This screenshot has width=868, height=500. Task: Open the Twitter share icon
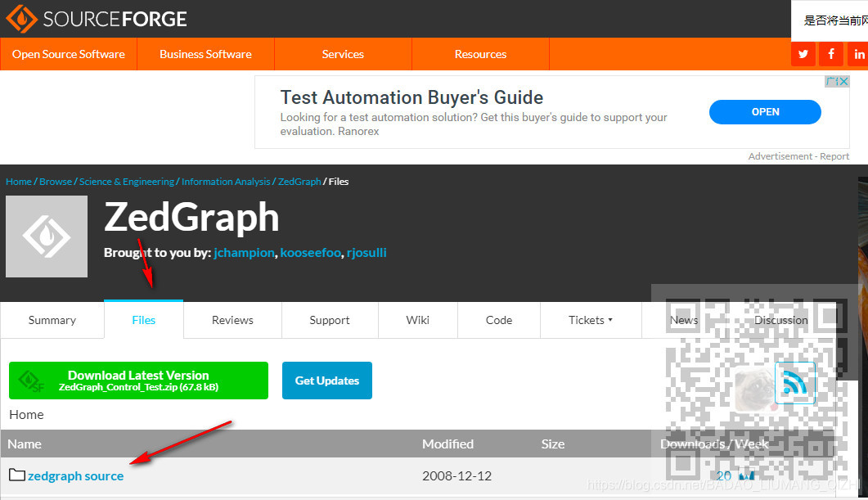pos(803,54)
